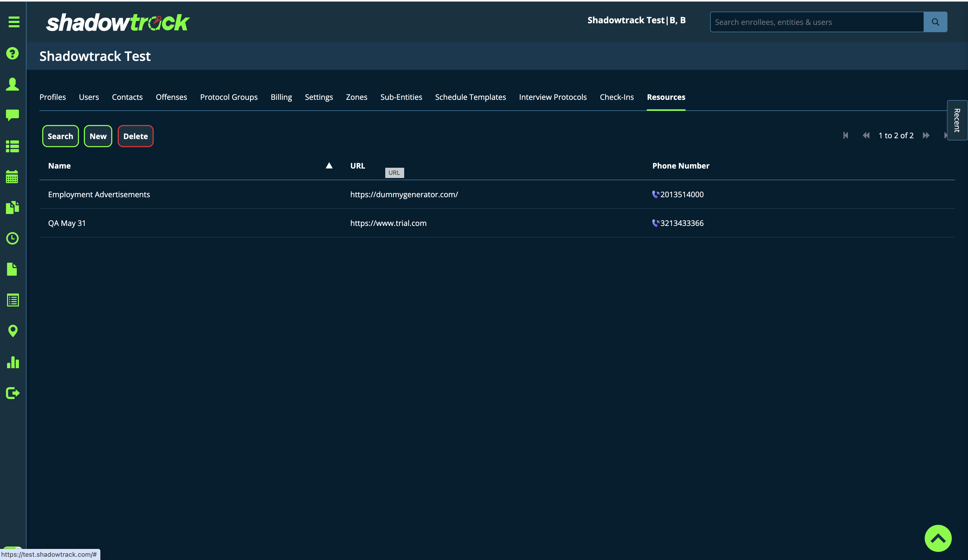Click the logout arrow icon in sidebar
The width and height of the screenshot is (968, 560).
click(x=13, y=393)
